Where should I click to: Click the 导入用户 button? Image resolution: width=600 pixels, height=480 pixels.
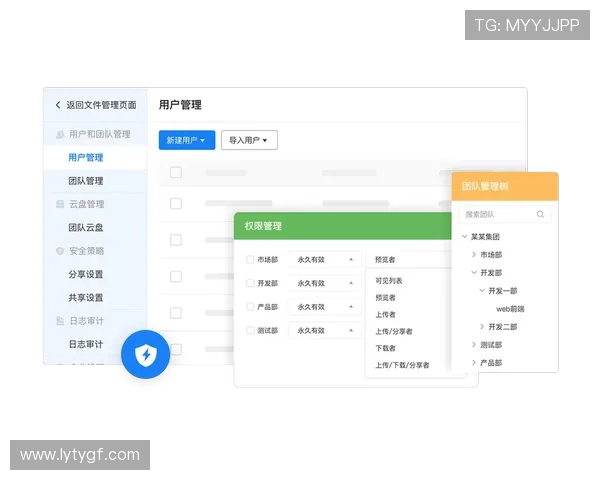pos(249,140)
